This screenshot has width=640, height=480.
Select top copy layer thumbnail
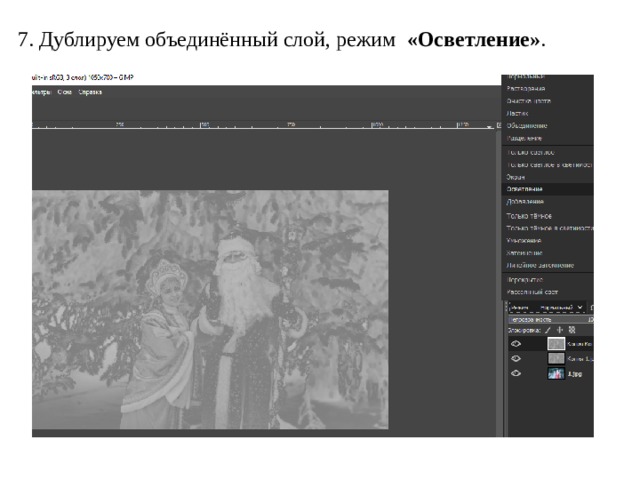coord(556,344)
